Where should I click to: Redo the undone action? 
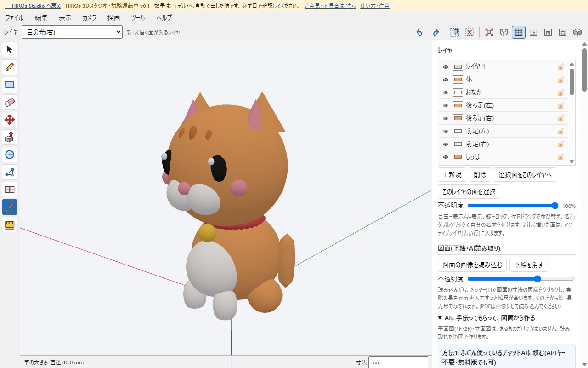click(436, 32)
